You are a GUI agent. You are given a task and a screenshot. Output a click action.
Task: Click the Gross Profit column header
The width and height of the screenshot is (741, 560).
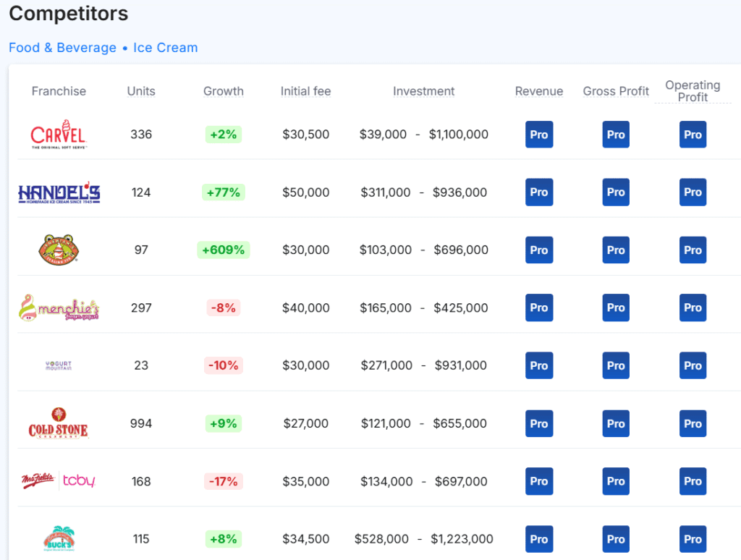pos(616,90)
